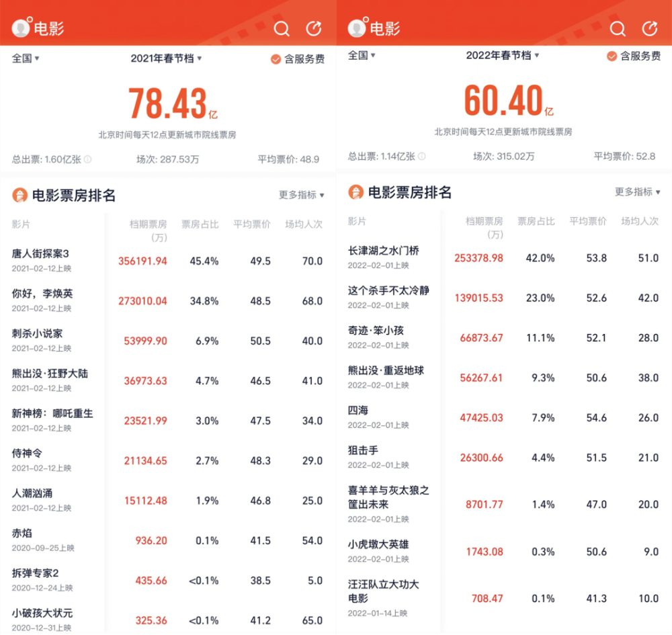Select 小虎墩大英雄 title
Image resolution: width=672 pixels, height=635 pixels.
pos(378,544)
